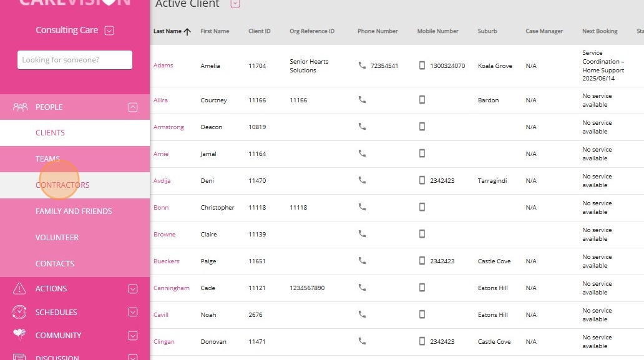Expand the Schedules section chevron
This screenshot has width=644, height=360.
click(x=133, y=312)
